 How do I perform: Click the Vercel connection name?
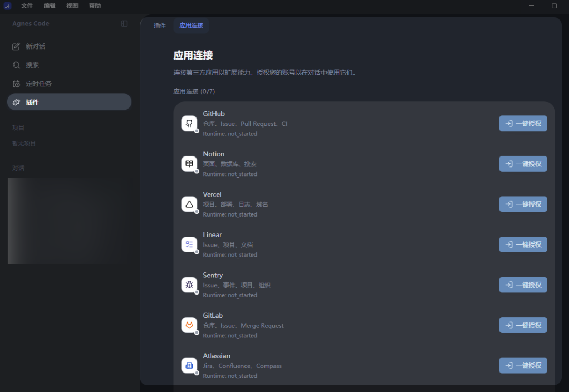tap(212, 194)
